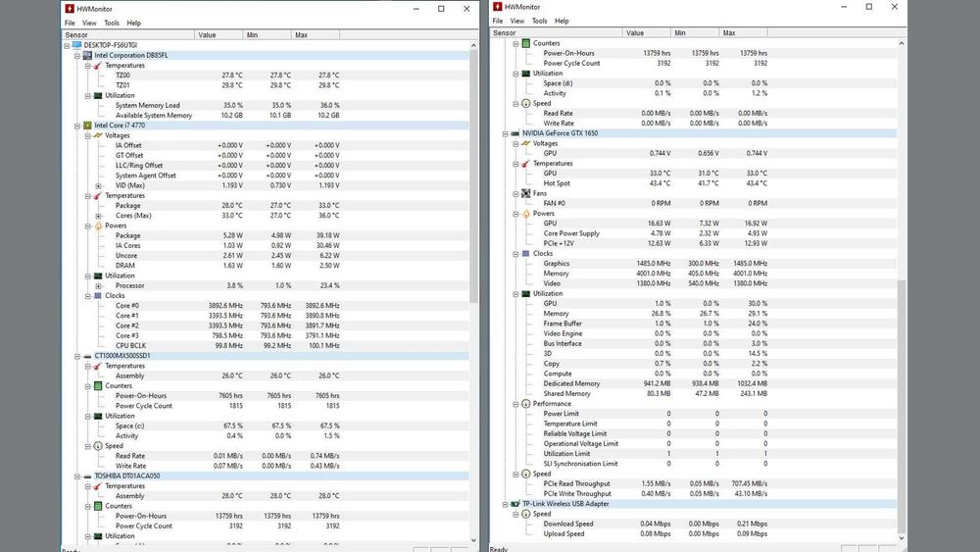The image size is (980, 552).
Task: Click the Clocks icon under Intel Core i7 4770
Action: pyautogui.click(x=98, y=296)
